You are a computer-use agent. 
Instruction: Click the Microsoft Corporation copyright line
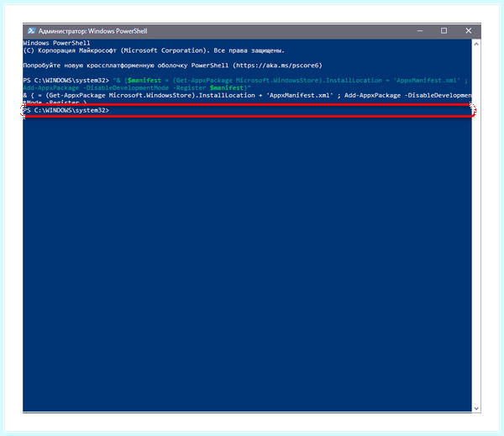[x=154, y=50]
